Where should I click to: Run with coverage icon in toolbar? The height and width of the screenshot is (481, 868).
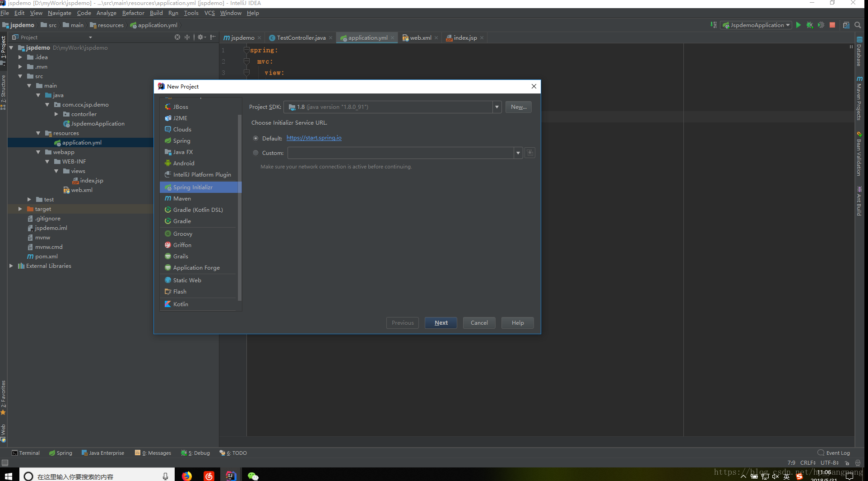click(821, 25)
